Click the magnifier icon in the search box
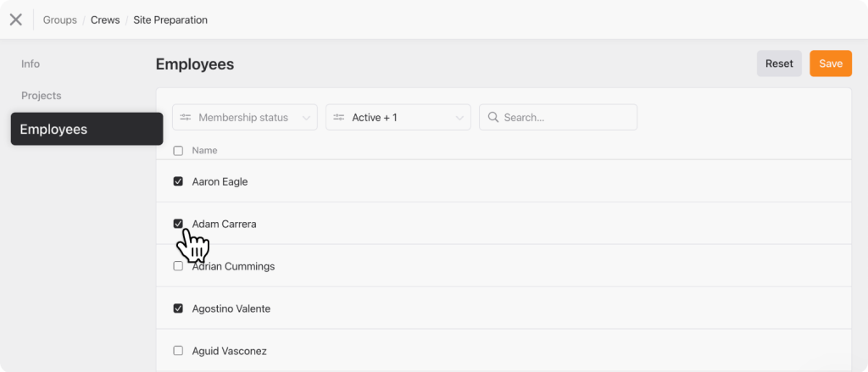 (492, 117)
